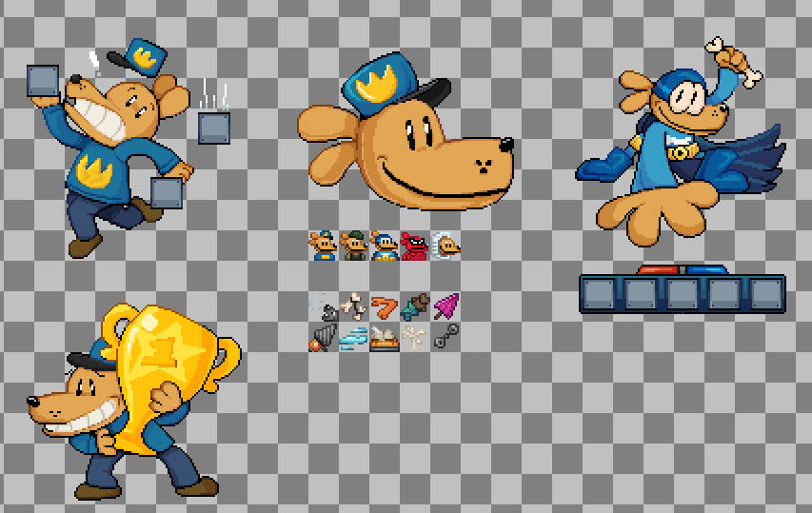Image resolution: width=812 pixels, height=513 pixels.
Task: Select the police cap dog character icon
Action: click(x=324, y=247)
